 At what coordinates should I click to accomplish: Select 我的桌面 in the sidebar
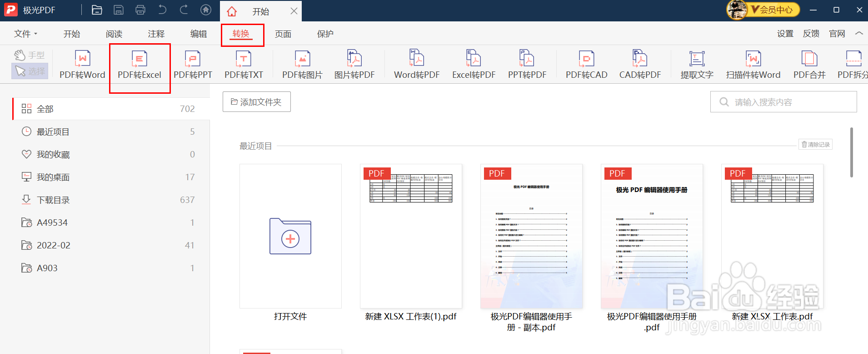click(111, 177)
